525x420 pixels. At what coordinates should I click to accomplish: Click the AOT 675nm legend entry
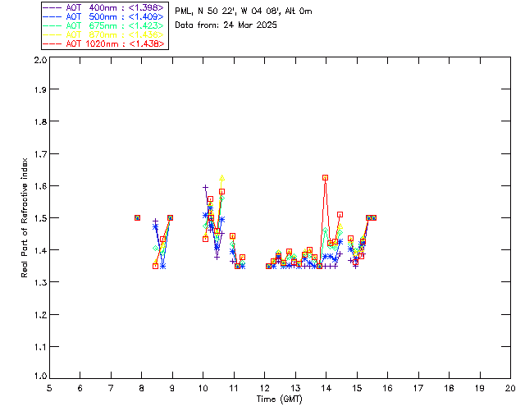pyautogui.click(x=104, y=25)
